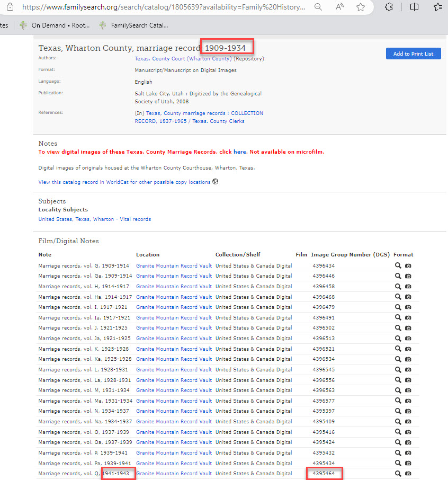The image size is (448, 480).
Task: Click the note 'Marriage records, vol. L, 1928-1931'
Action: click(83, 369)
